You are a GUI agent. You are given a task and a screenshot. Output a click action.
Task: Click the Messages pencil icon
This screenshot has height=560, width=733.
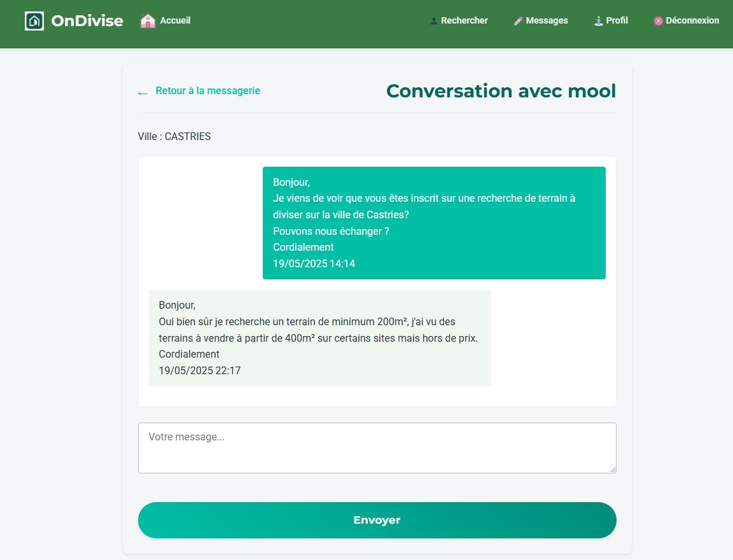click(x=518, y=21)
